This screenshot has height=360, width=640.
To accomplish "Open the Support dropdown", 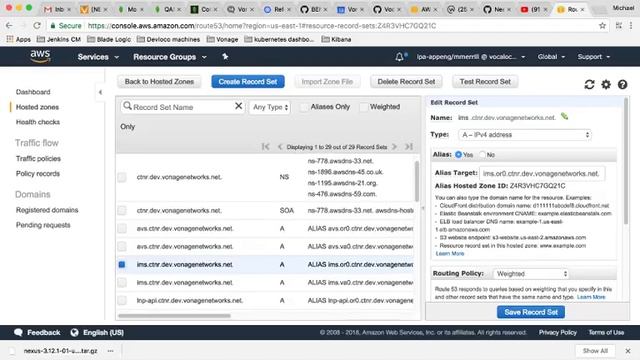I will [593, 57].
